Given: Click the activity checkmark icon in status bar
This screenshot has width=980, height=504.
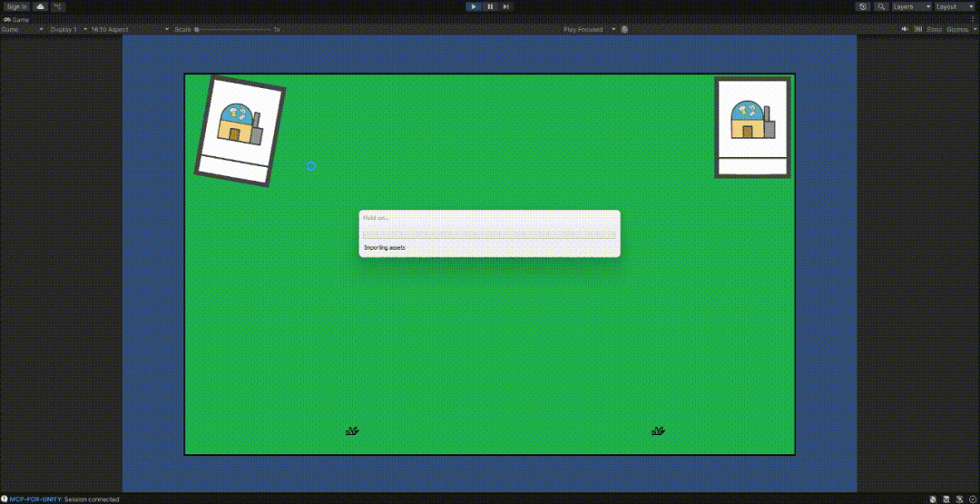Looking at the screenshot, I should click(972, 499).
